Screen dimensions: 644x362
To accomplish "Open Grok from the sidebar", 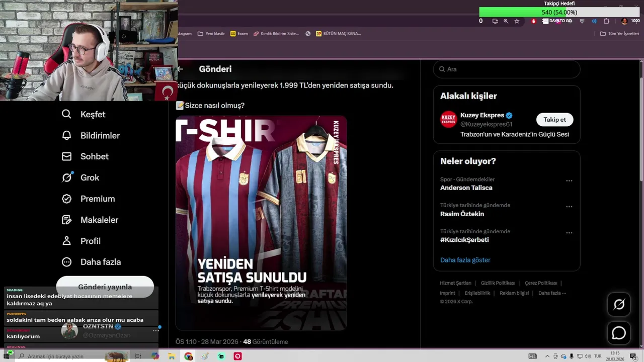I will [80, 177].
